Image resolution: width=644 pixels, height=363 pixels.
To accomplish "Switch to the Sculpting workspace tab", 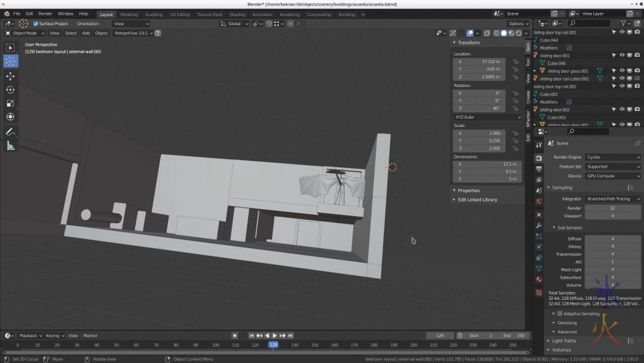I will coord(153,14).
